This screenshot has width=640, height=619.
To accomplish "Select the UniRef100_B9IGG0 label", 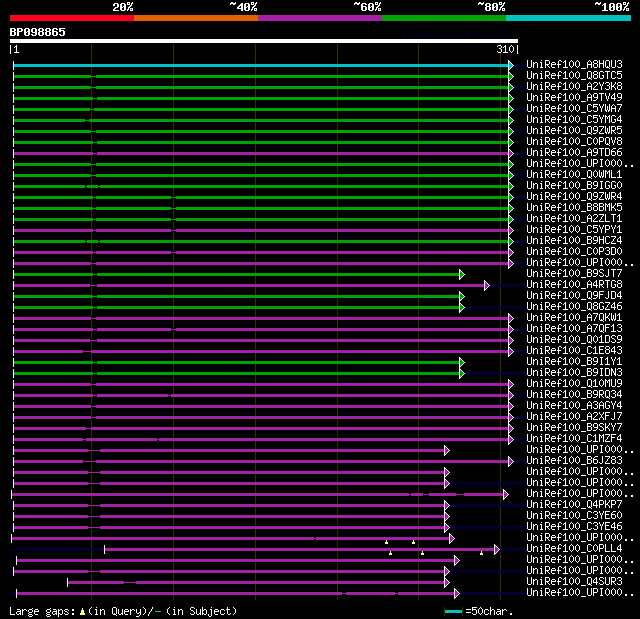I will pos(574,186).
